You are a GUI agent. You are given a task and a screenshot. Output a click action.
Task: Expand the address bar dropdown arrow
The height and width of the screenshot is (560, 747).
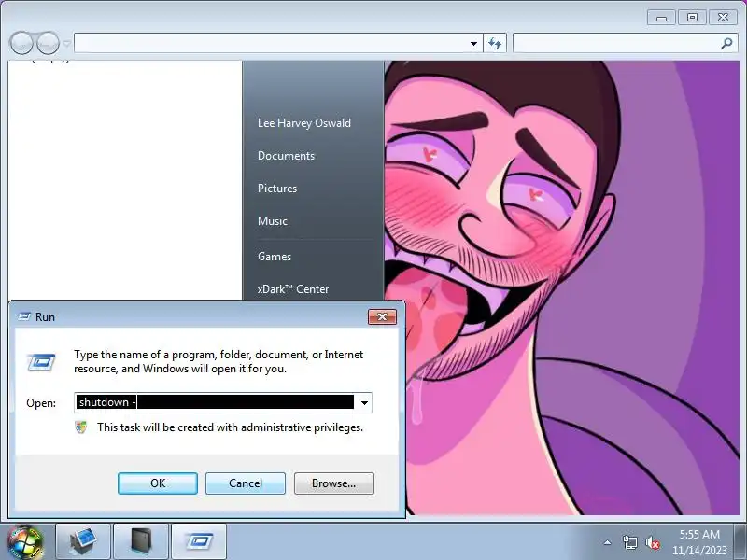click(x=473, y=43)
